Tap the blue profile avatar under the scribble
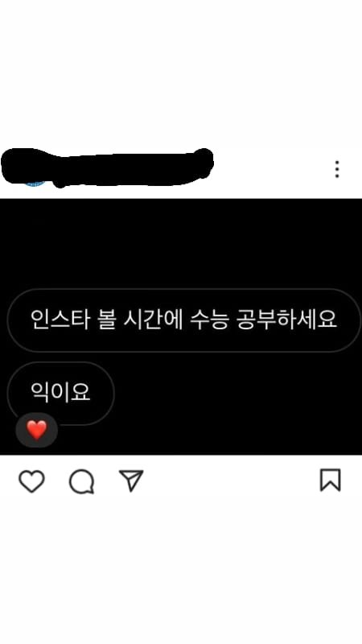The width and height of the screenshot is (362, 644). point(35,183)
